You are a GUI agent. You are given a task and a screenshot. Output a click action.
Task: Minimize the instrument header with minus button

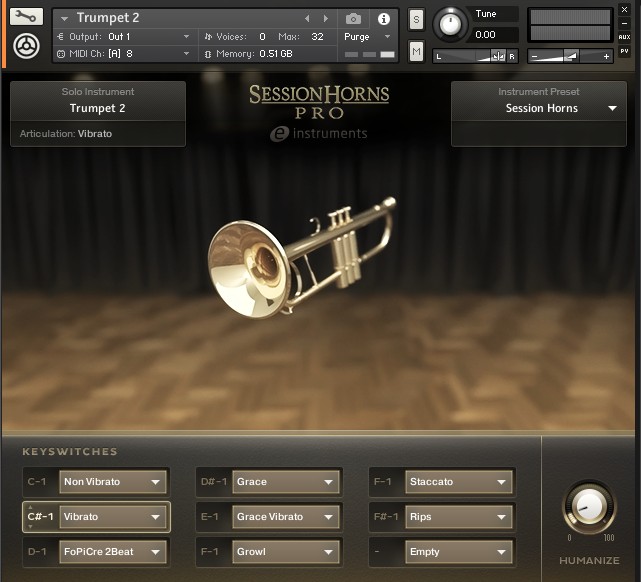(x=624, y=23)
